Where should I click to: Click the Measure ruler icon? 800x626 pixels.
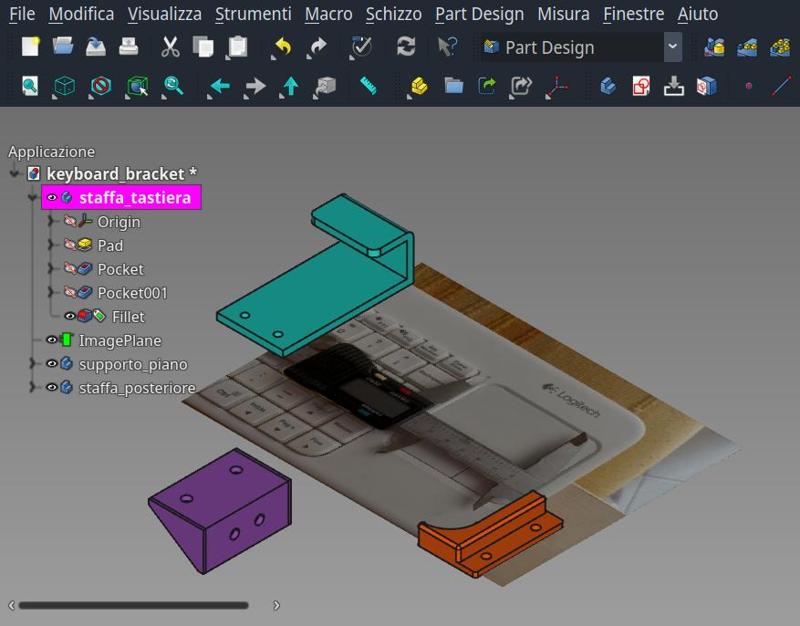368,87
